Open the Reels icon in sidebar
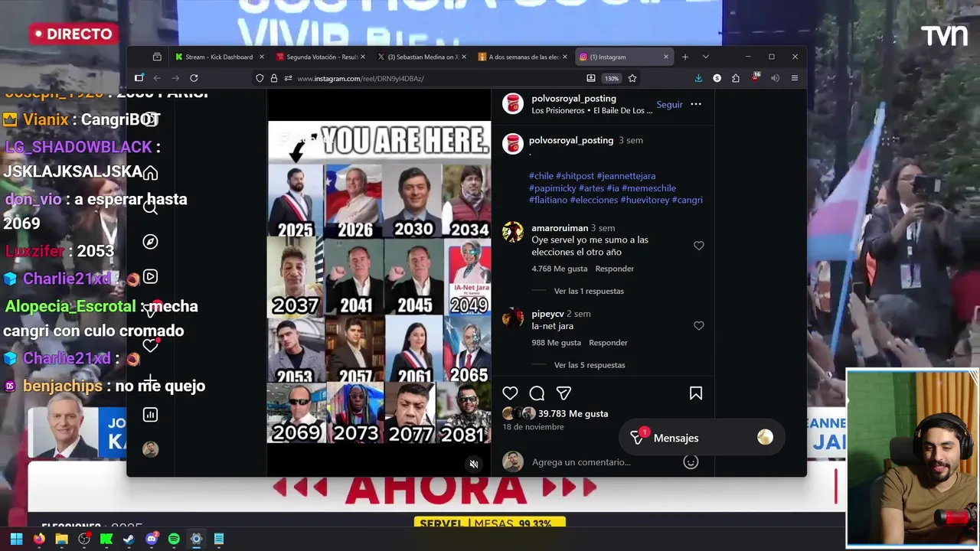Viewport: 980px width, 551px height. click(150, 276)
